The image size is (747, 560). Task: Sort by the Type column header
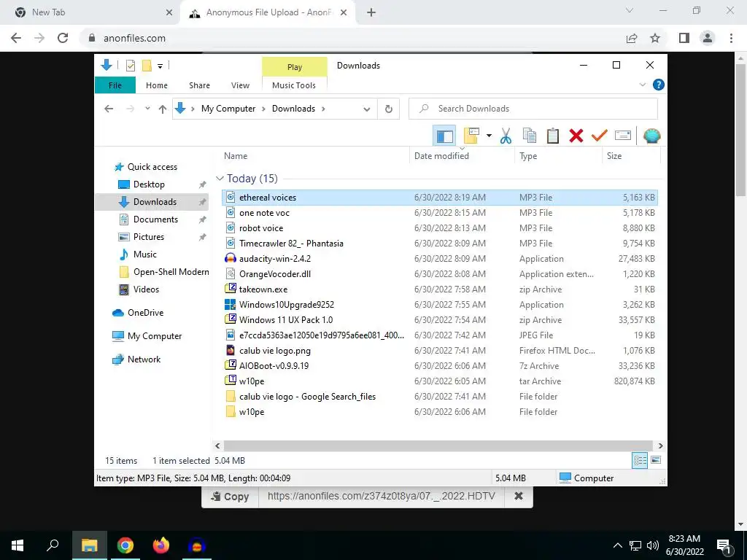[x=559, y=156]
